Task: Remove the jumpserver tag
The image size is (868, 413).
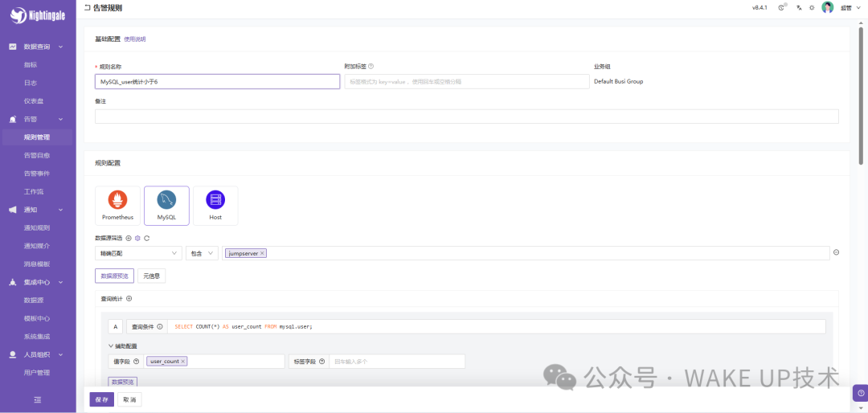Action: pyautogui.click(x=262, y=253)
